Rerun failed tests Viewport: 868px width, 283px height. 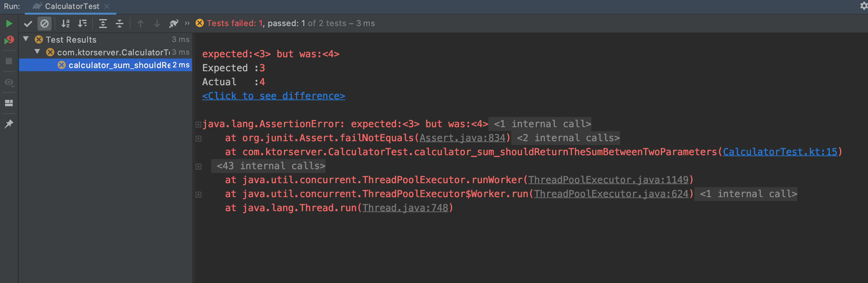(x=9, y=40)
